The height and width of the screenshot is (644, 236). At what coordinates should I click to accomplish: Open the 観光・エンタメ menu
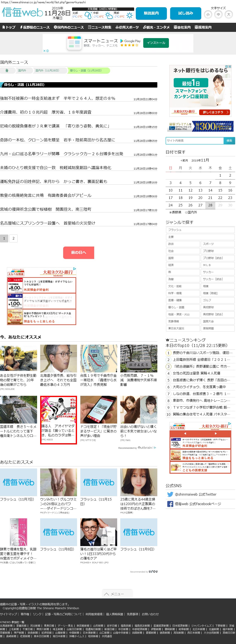(x=156, y=27)
